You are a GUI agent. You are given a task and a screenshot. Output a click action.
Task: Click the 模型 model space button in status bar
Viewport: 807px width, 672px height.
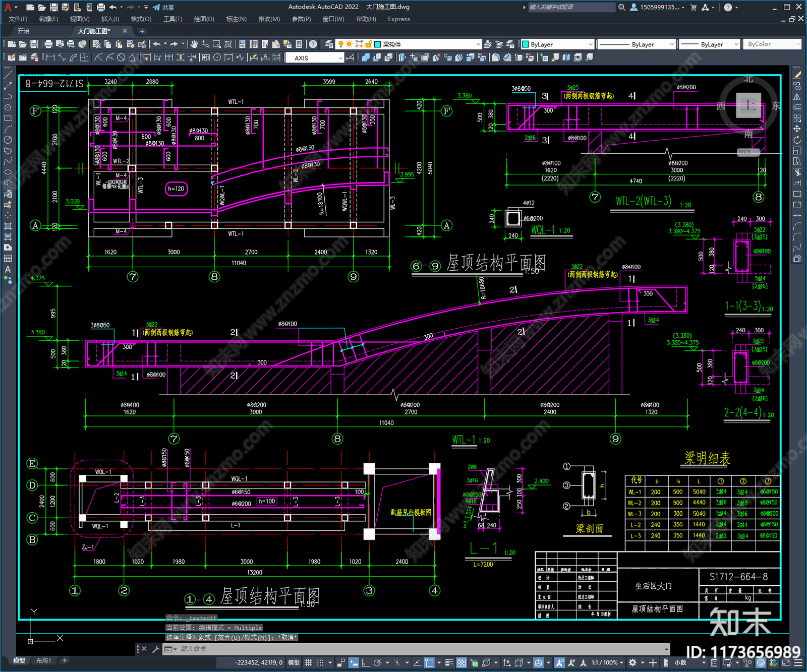(294, 662)
